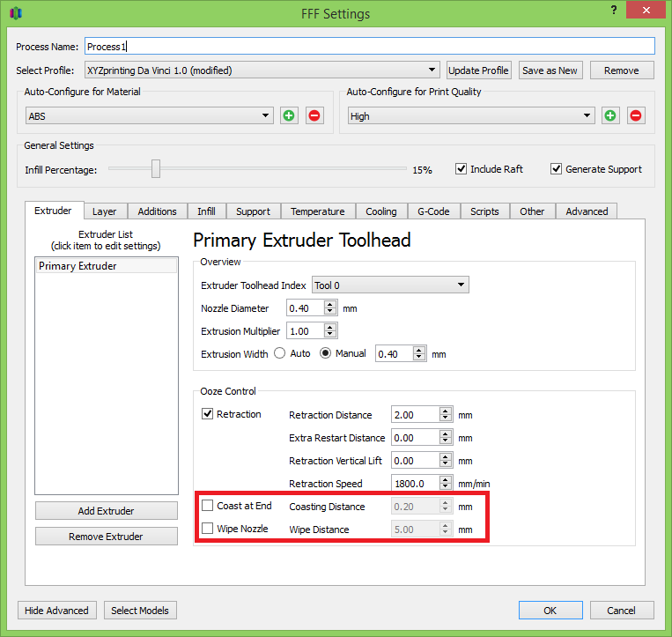Click the Add Extruder button
The image size is (672, 637).
[x=107, y=510]
